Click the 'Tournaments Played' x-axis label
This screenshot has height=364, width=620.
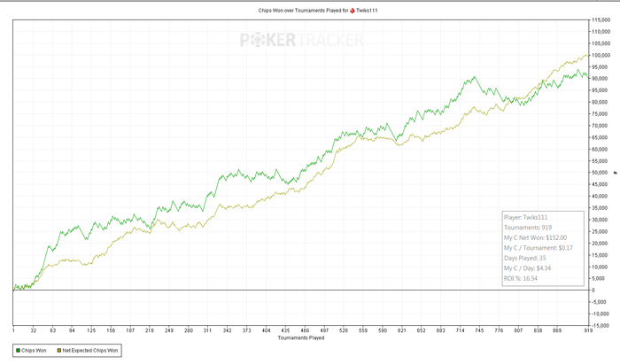(x=301, y=338)
